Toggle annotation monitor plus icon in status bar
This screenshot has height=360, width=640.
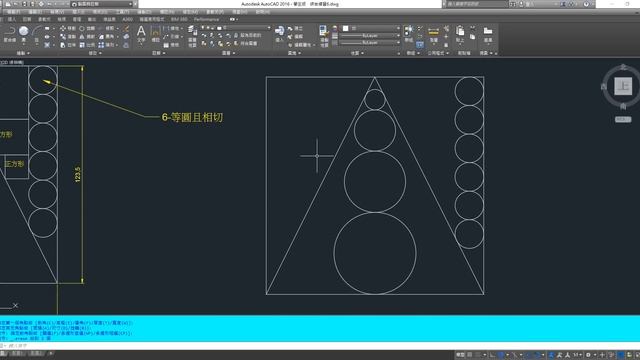coord(602,355)
